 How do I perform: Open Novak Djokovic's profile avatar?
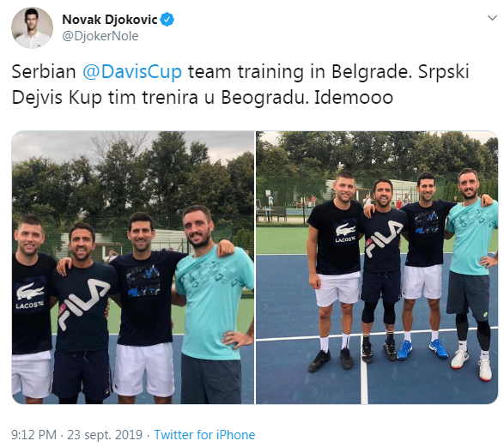(32, 28)
